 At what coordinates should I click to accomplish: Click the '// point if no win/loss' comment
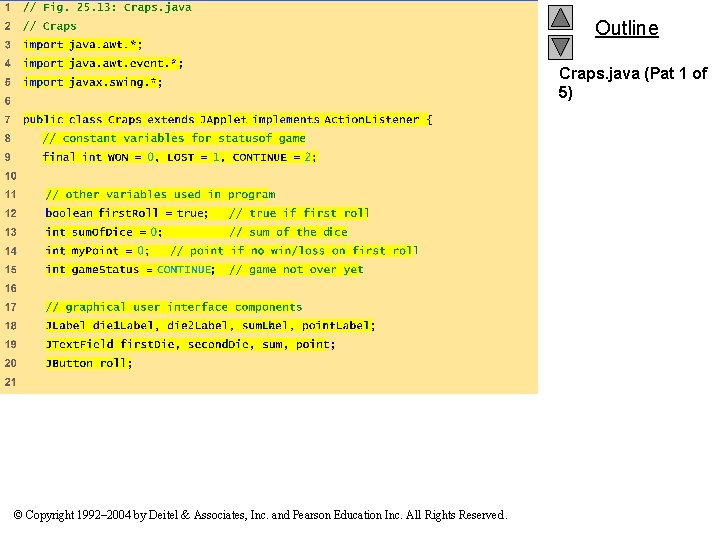294,251
